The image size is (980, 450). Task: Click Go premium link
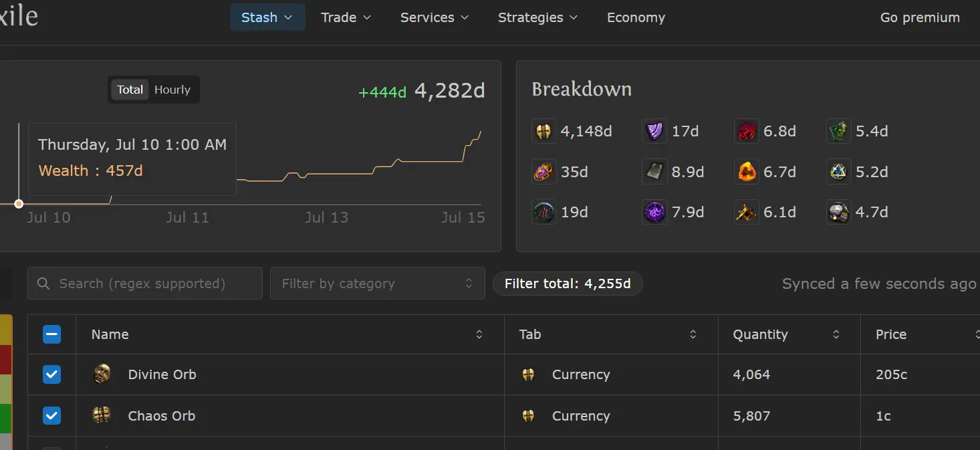tap(920, 17)
